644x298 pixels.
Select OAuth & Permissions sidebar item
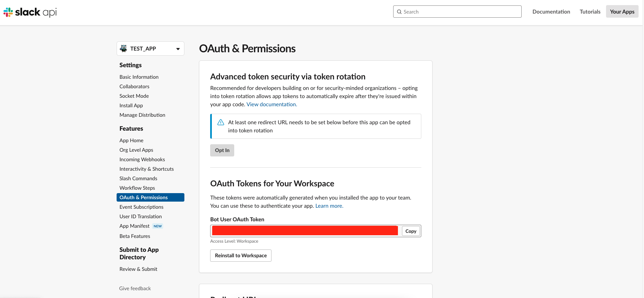[150, 198]
